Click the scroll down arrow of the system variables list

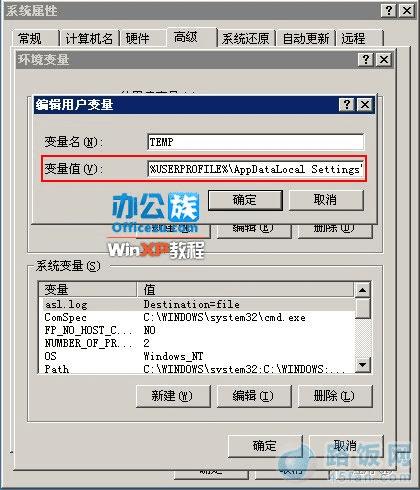point(362,365)
